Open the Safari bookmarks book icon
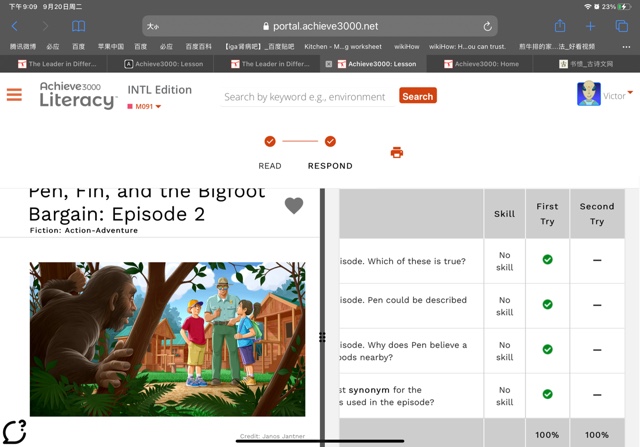This screenshot has width=640, height=447. (78, 26)
